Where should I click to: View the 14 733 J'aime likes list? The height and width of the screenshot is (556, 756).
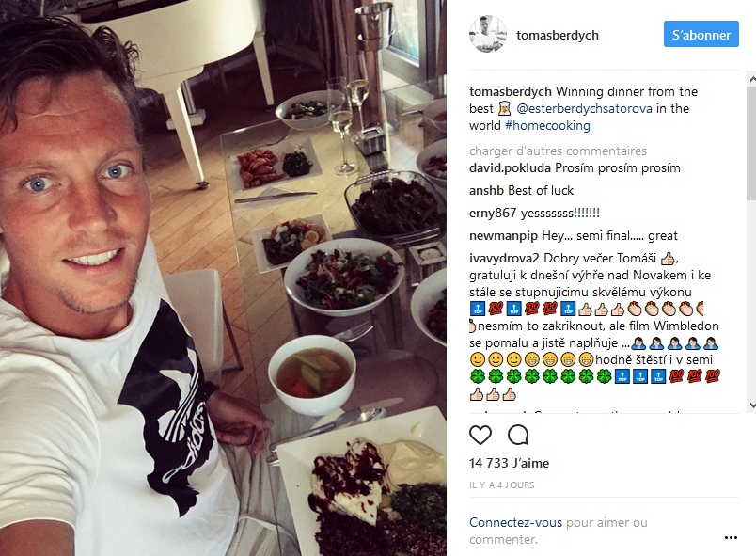[x=509, y=463]
